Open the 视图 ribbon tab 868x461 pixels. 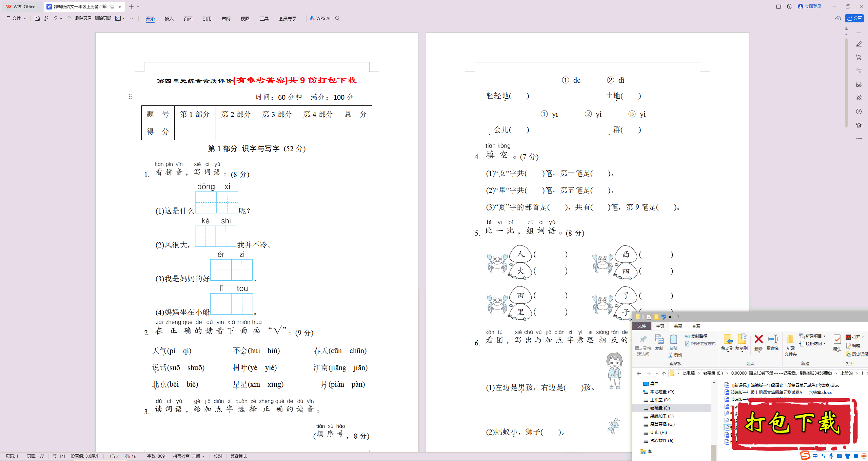[245, 19]
